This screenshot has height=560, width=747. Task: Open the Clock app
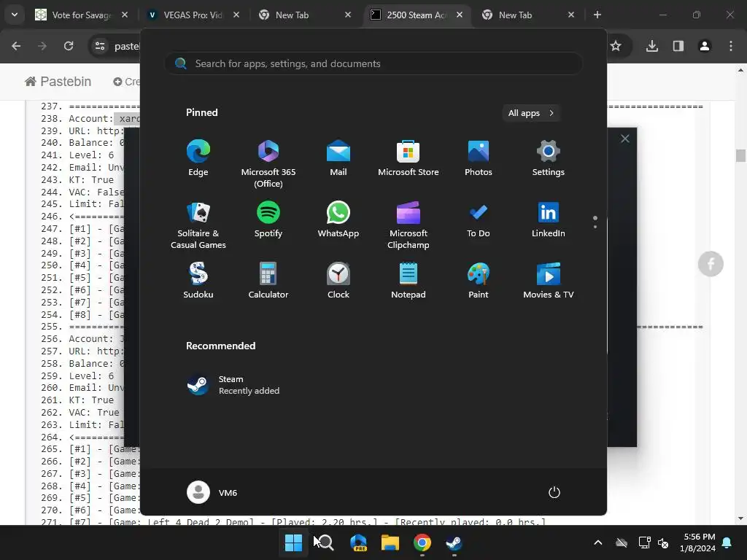click(338, 281)
